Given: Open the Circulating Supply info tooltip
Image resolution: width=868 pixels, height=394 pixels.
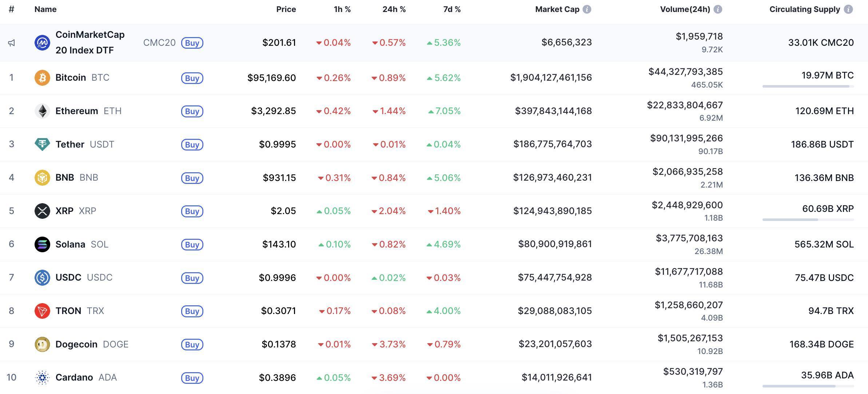Looking at the screenshot, I should pos(848,9).
